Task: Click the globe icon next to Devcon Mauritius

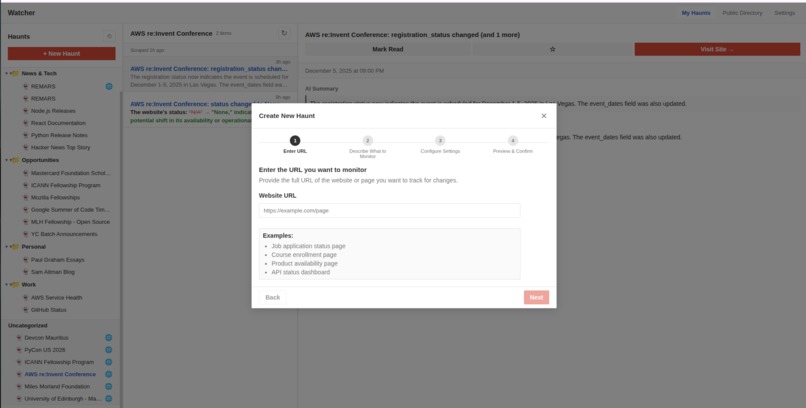Action: 108,338
